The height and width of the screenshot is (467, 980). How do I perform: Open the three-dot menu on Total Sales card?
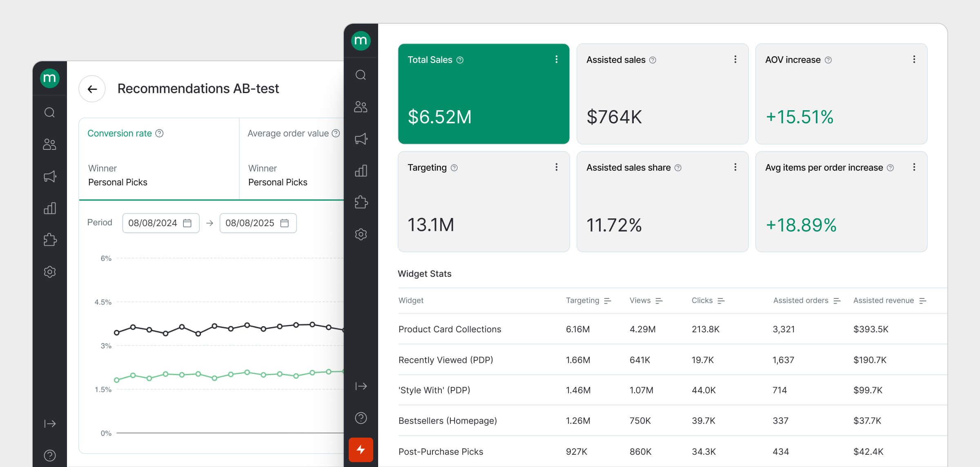556,60
